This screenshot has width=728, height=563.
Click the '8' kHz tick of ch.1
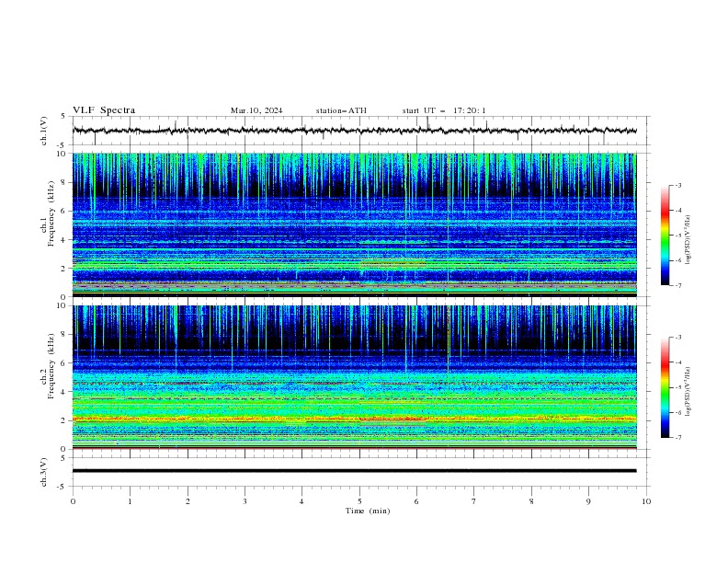tap(64, 182)
